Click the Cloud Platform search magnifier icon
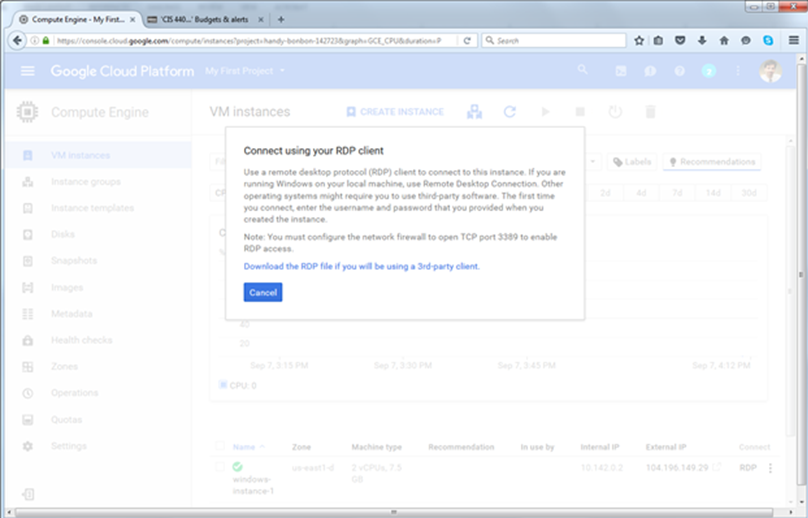The width and height of the screenshot is (808, 518). click(583, 70)
